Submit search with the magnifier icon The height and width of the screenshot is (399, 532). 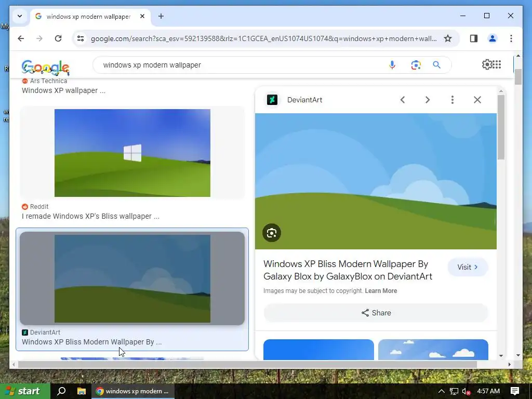point(436,65)
